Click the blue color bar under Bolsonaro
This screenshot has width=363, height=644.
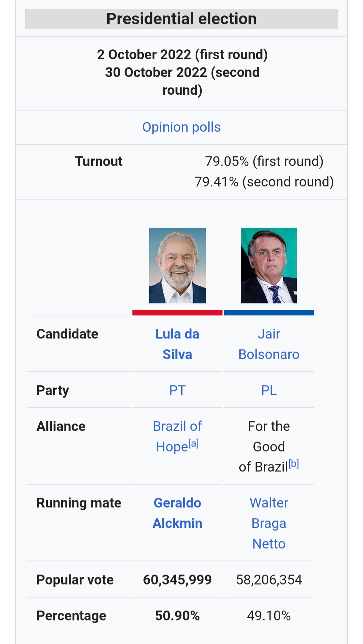269,313
